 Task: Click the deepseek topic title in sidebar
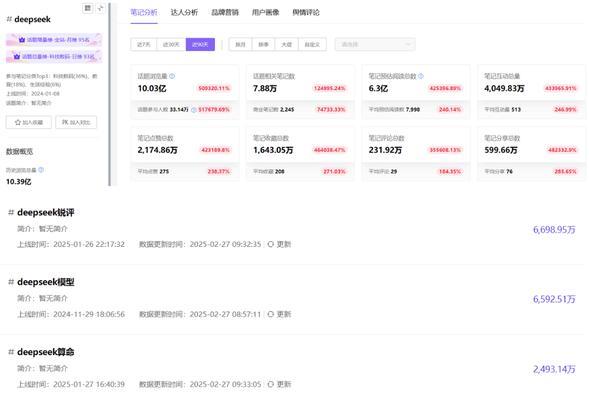[32, 19]
